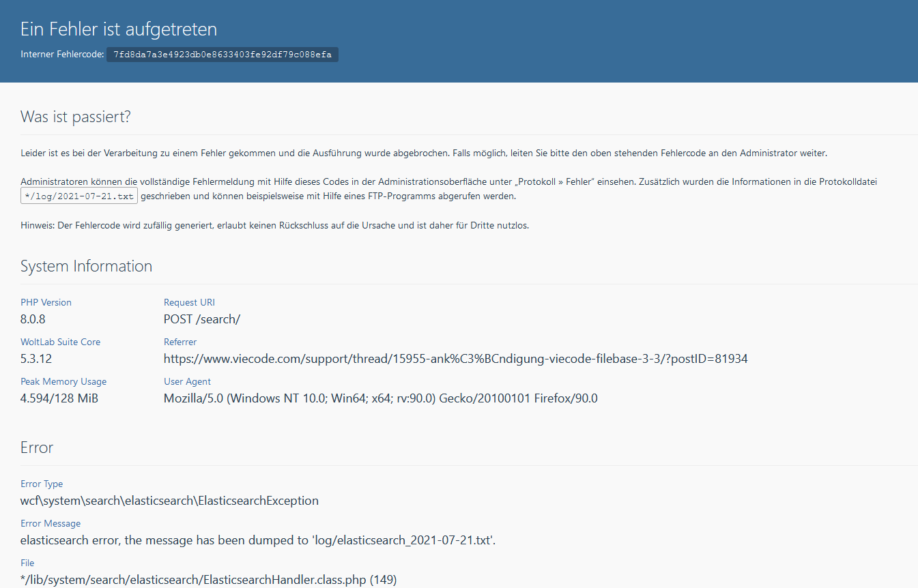The height and width of the screenshot is (588, 918).
Task: Click the */log/2021-07-21.txt file path box
Action: pyautogui.click(x=79, y=196)
